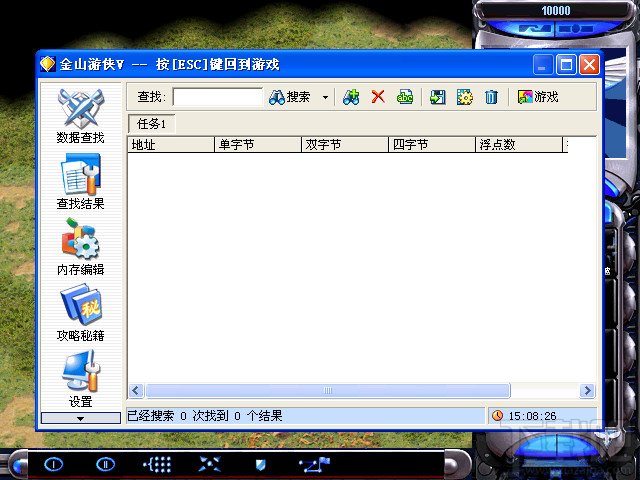
Task: Click the 单字节 column header
Action: 258,144
